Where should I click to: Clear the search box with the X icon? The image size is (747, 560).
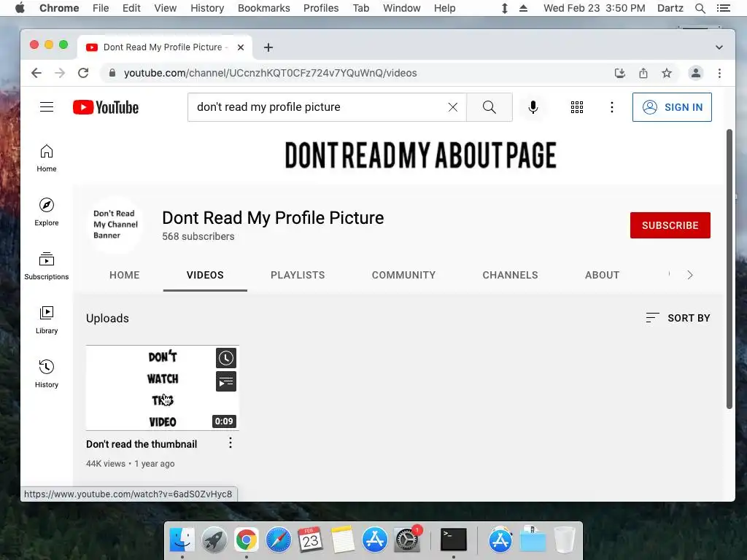pos(452,107)
